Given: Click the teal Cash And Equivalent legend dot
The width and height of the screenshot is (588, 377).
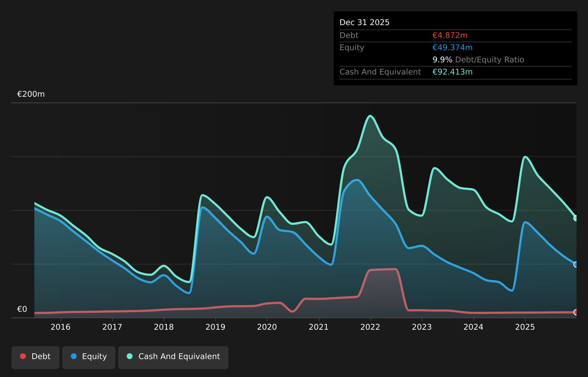Looking at the screenshot, I should pos(130,357).
